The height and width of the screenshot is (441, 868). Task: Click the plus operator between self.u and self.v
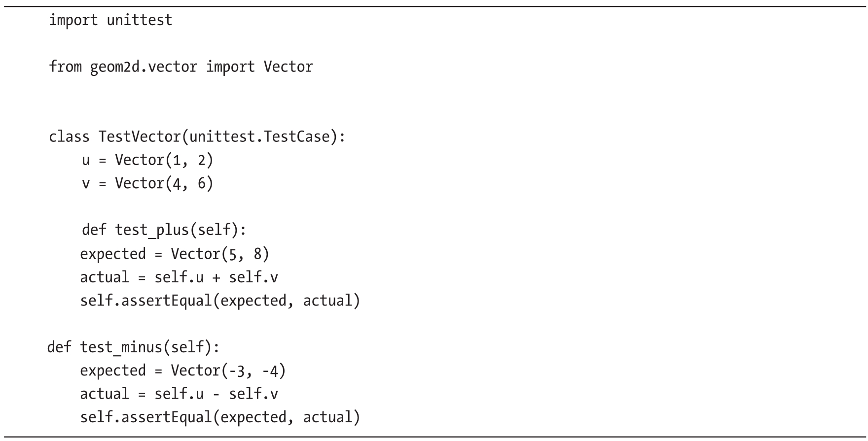coord(216,277)
